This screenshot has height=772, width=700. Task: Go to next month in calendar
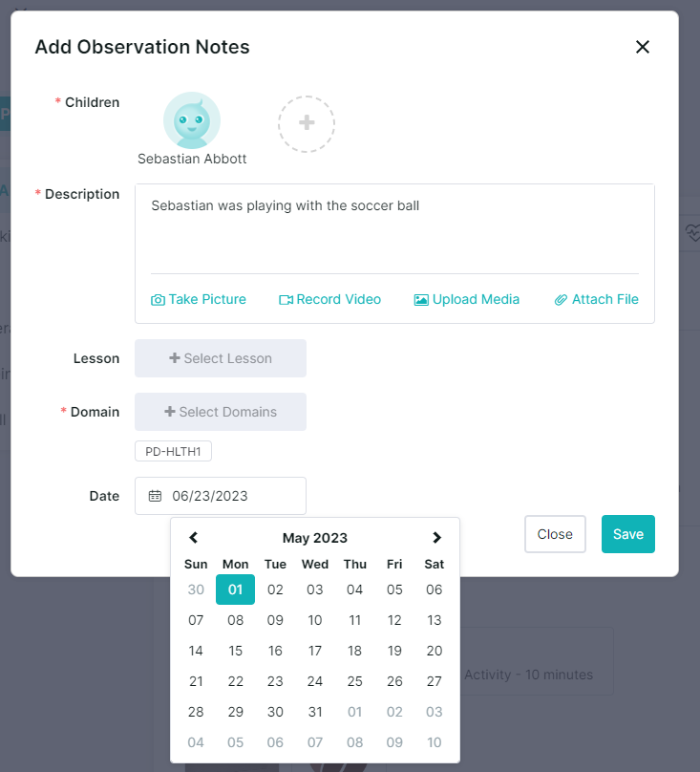[x=436, y=538]
